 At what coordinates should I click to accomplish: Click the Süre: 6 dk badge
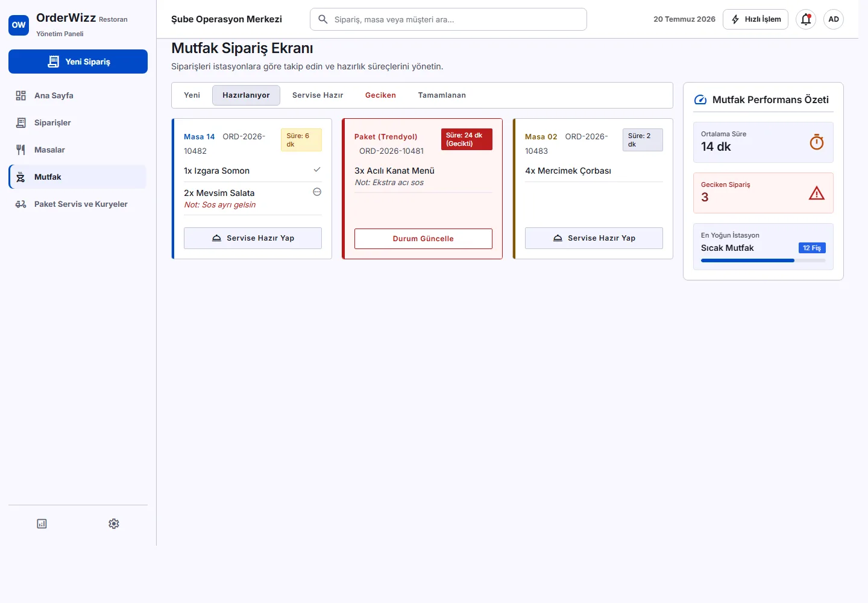click(301, 140)
